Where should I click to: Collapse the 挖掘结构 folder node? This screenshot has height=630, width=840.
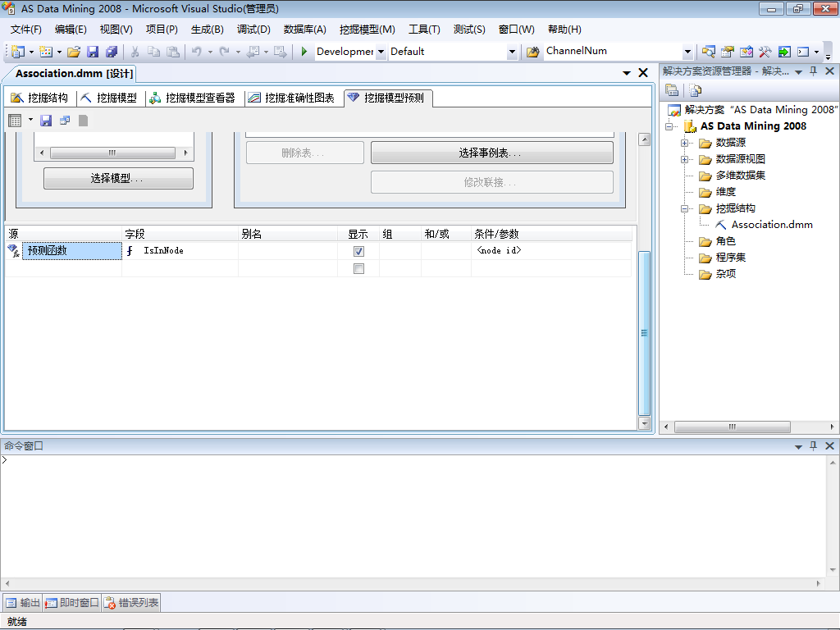coord(684,209)
